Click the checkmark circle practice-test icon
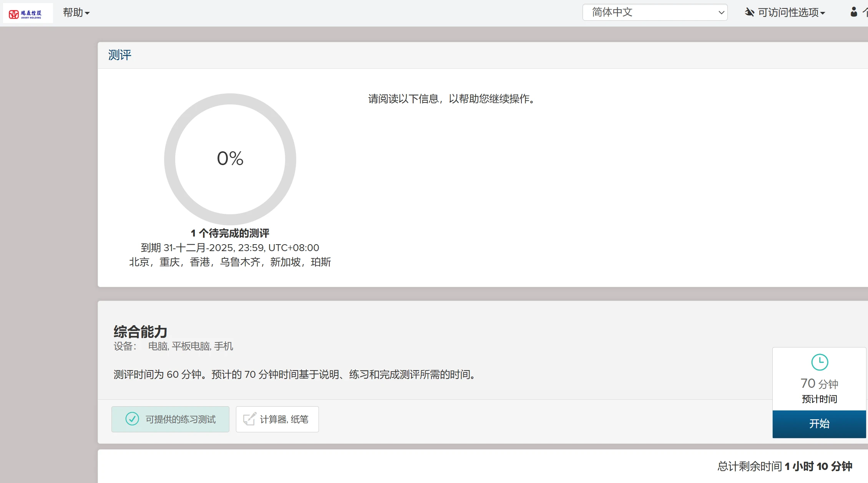868x483 pixels. tap(132, 419)
